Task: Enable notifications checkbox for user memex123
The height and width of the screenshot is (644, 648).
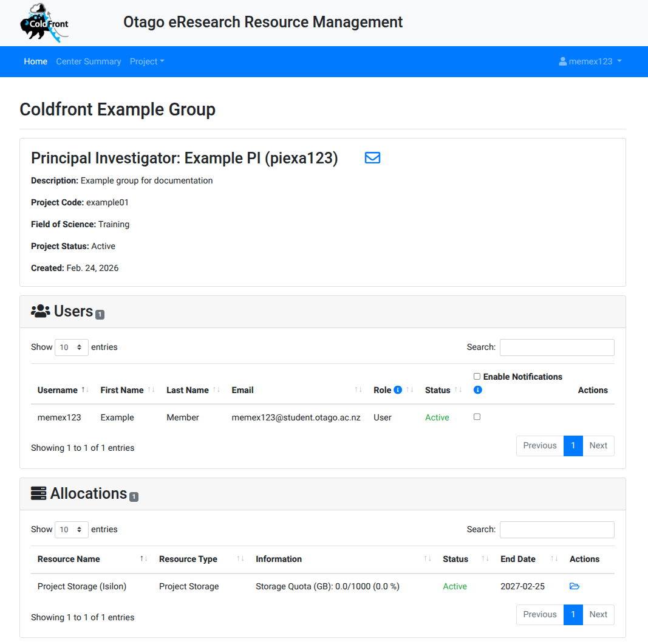Action: coord(477,417)
